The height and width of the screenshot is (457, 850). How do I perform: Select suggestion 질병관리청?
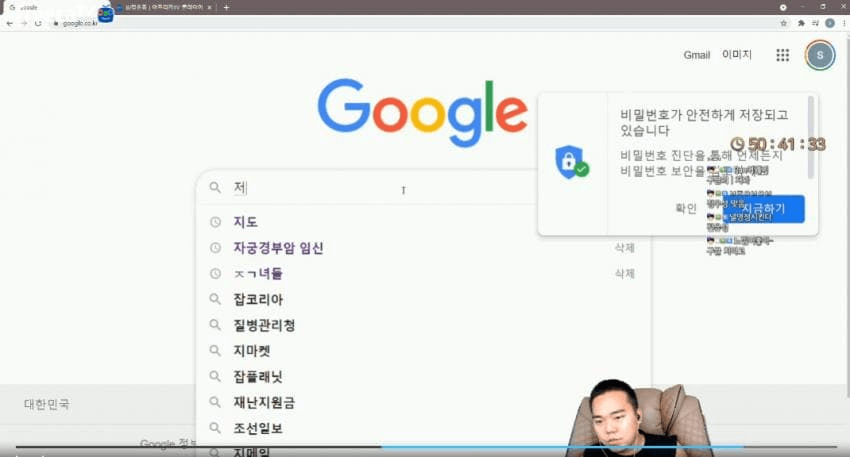point(264,325)
